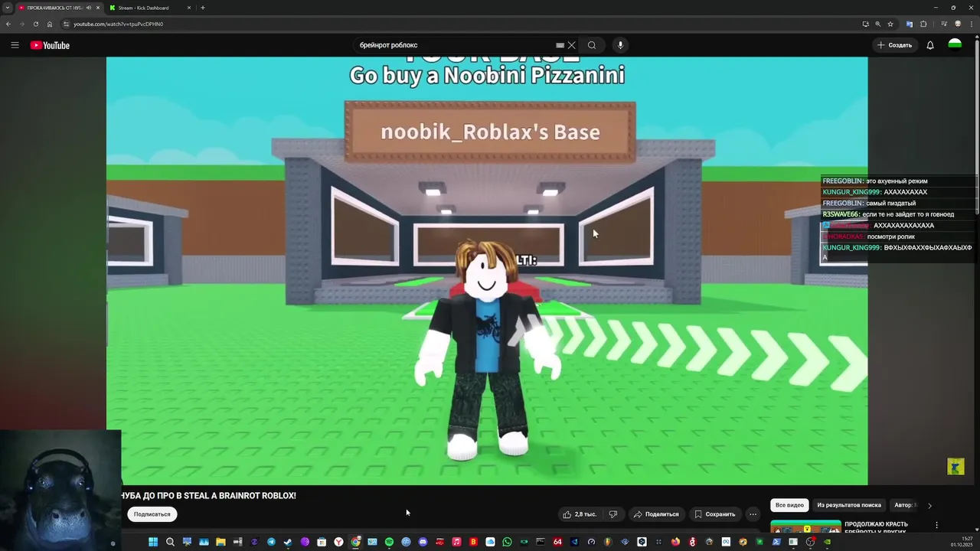Focus the browser address bar URL
This screenshot has height=551, width=980.
point(119,24)
